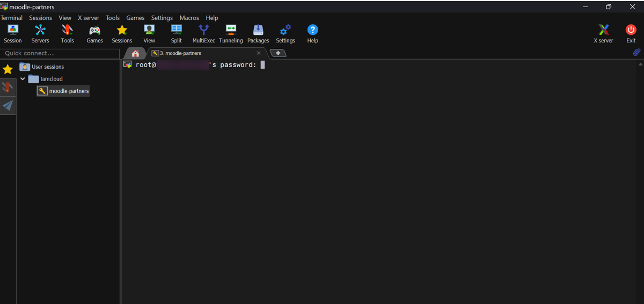
Task: Open the Sessions menu
Action: click(40, 18)
